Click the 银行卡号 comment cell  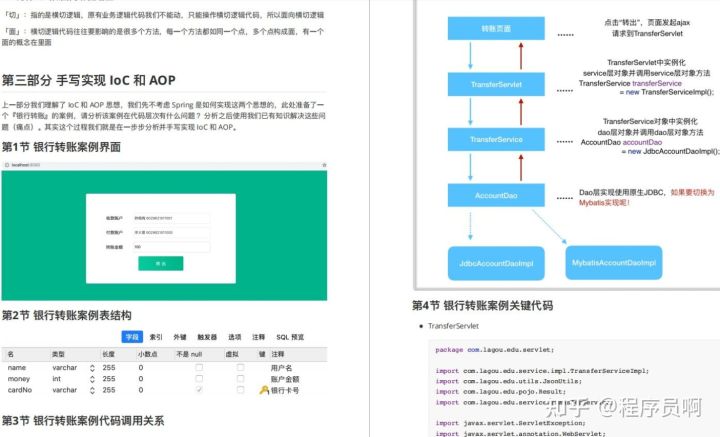pos(285,390)
